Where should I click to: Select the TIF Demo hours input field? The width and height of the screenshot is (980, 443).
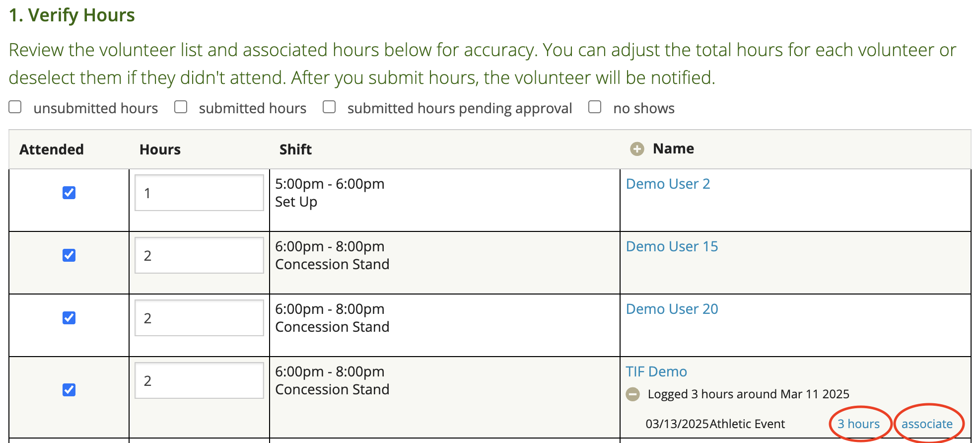pos(199,380)
